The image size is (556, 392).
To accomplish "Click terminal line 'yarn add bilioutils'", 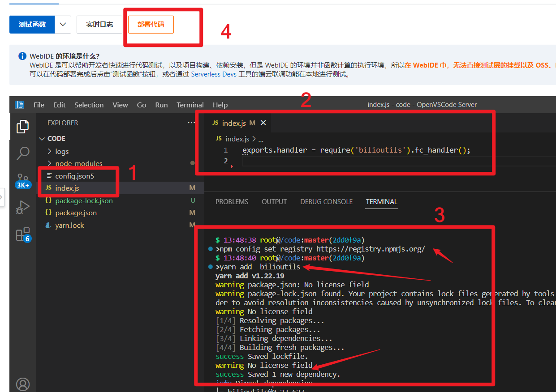I will tap(258, 267).
